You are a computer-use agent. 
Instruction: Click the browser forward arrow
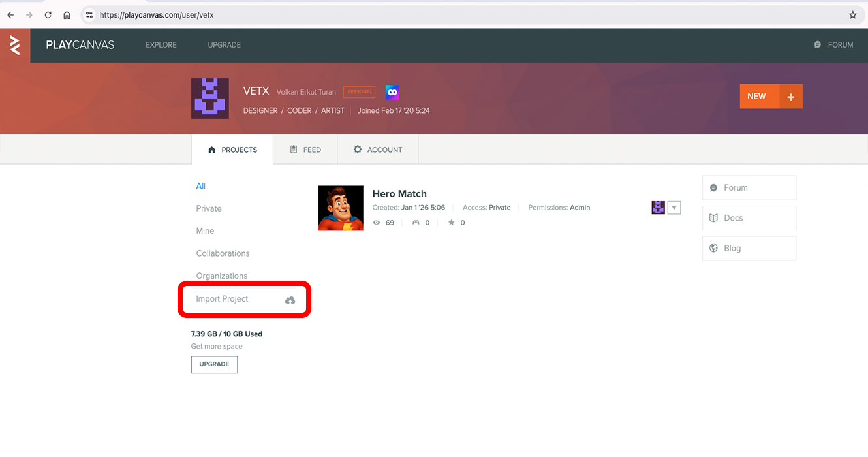click(29, 14)
